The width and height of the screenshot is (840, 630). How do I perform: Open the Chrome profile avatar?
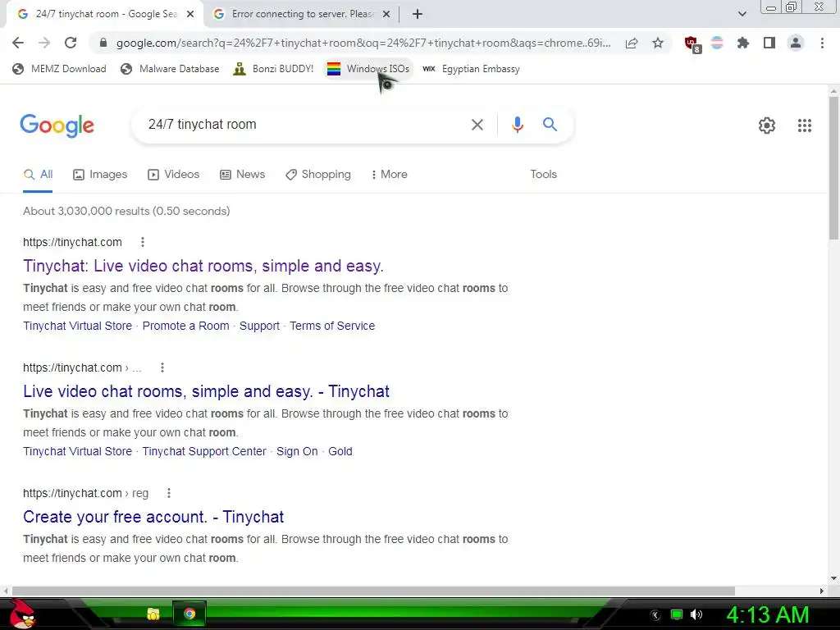[x=796, y=43]
